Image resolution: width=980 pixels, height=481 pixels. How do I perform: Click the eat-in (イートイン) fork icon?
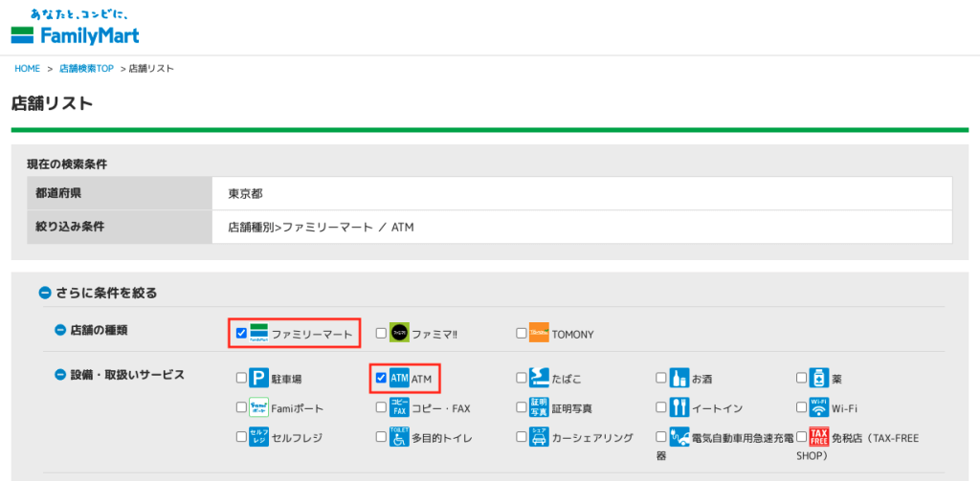tap(679, 408)
